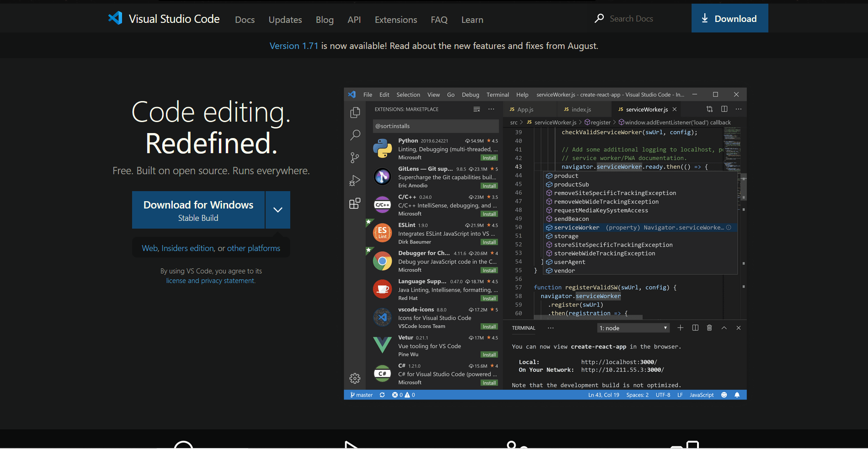Click the notifications bell in status bar
Image resolution: width=868 pixels, height=449 pixels.
737,395
